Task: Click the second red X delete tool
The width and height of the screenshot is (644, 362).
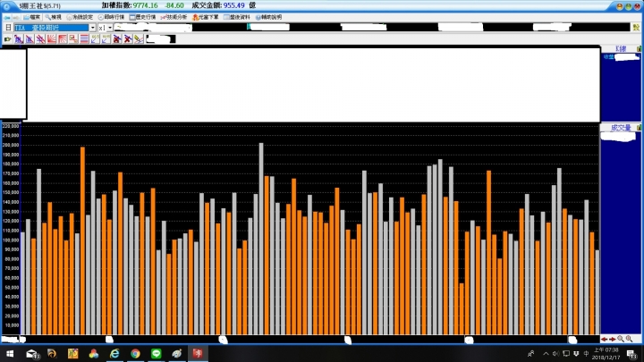Action: coord(128,39)
